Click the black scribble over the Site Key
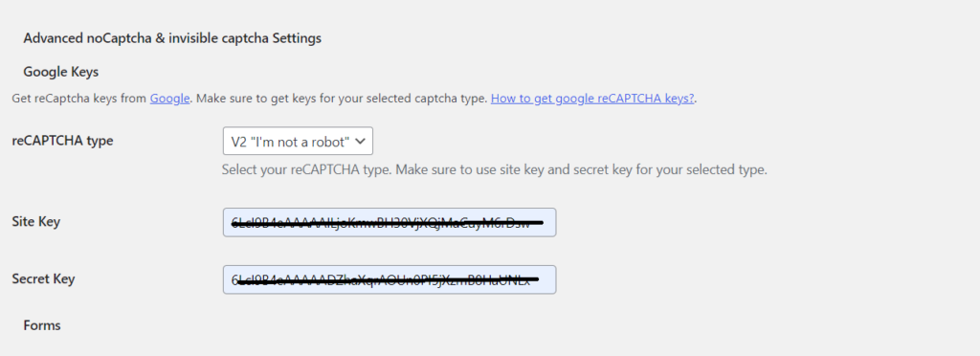Image resolution: width=980 pixels, height=356 pixels. point(388,222)
